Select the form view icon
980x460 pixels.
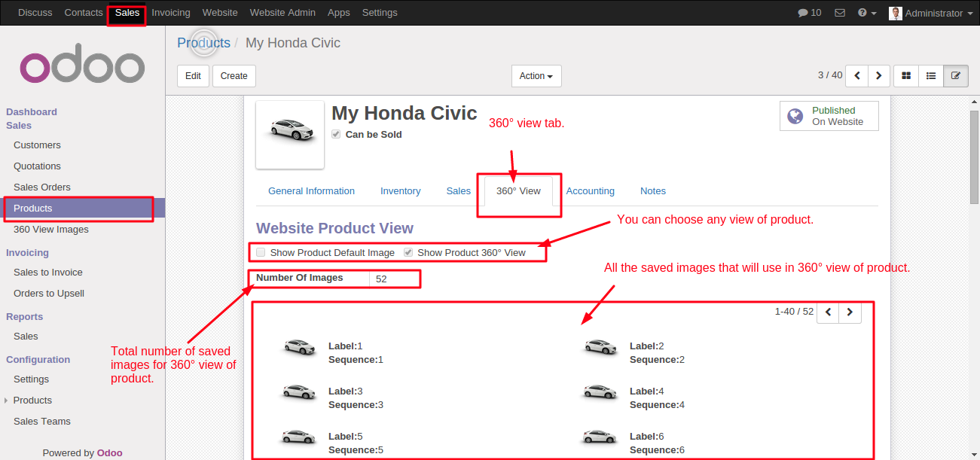(x=956, y=76)
